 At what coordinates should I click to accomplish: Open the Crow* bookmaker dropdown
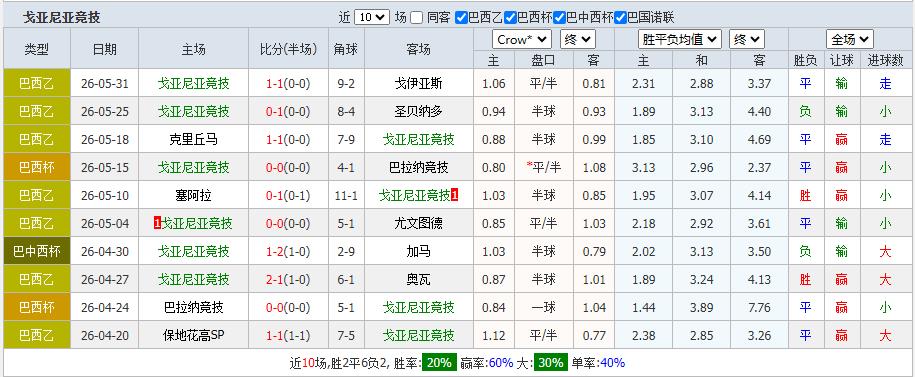[x=522, y=40]
